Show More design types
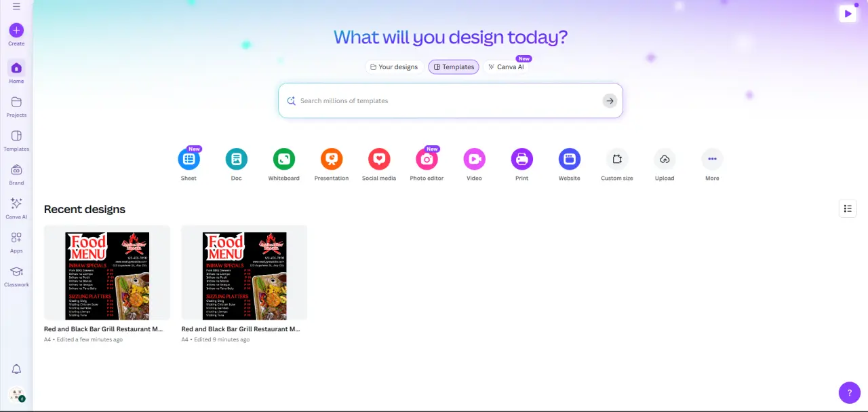This screenshot has height=412, width=868. coord(712,164)
